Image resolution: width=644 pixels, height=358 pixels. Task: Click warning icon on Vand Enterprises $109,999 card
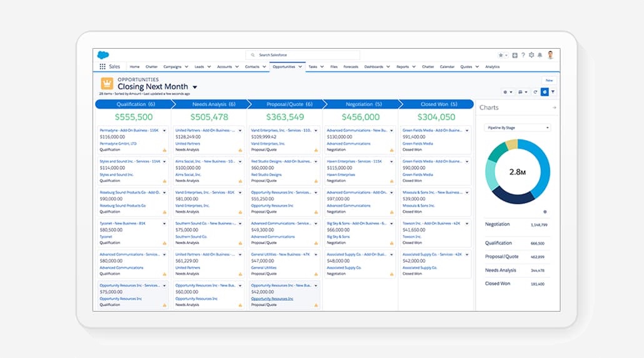click(x=316, y=150)
